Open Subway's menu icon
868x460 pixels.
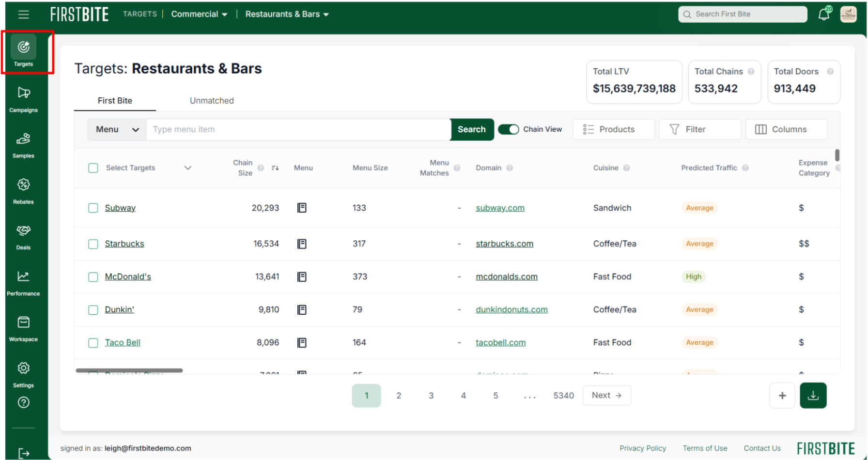(302, 208)
